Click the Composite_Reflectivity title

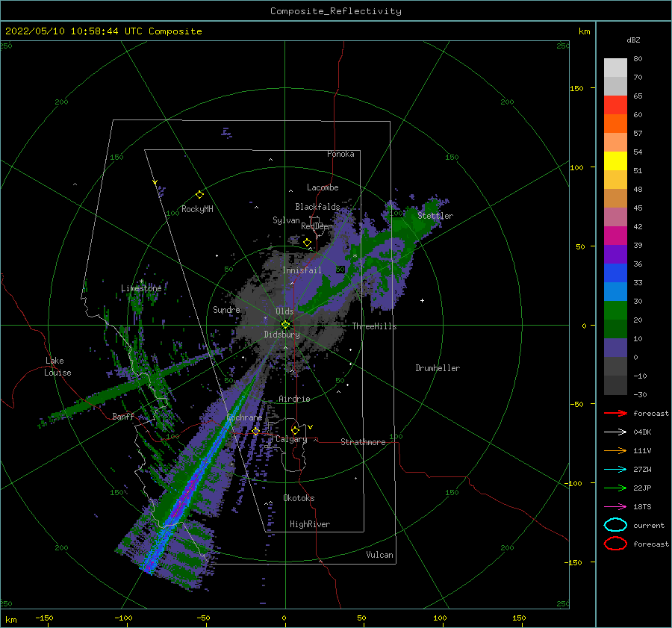click(335, 11)
